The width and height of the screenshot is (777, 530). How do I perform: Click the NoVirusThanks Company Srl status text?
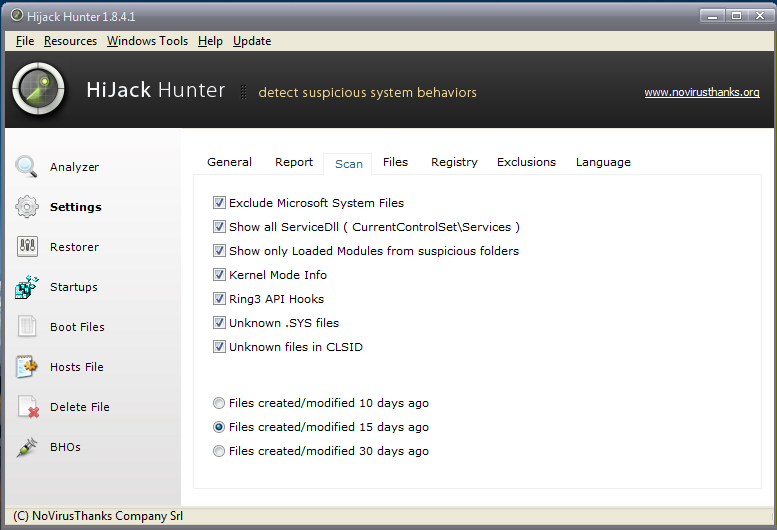pyautogui.click(x=98, y=516)
